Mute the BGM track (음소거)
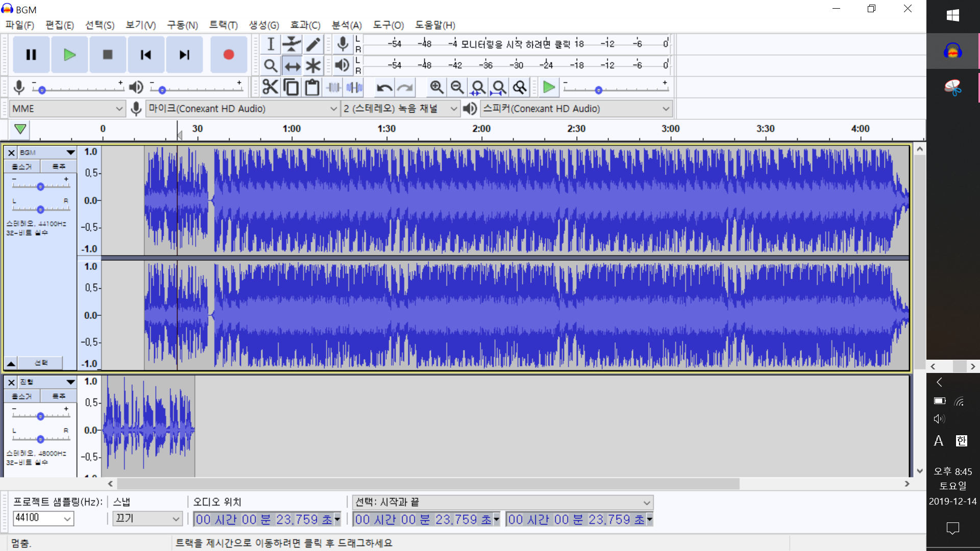This screenshot has height=551, width=980. tap(22, 167)
